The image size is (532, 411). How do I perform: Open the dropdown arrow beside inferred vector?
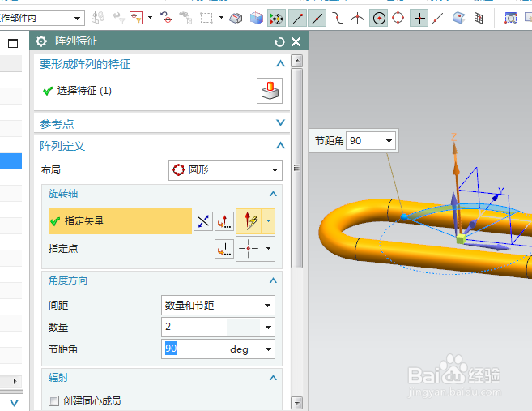(268, 221)
